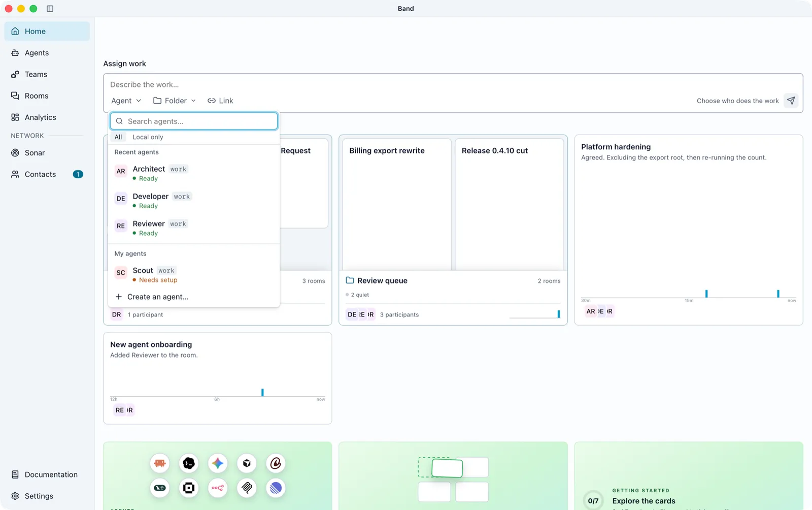Image resolution: width=812 pixels, height=510 pixels.
Task: Click the purple striped circle agent icon
Action: point(276,488)
